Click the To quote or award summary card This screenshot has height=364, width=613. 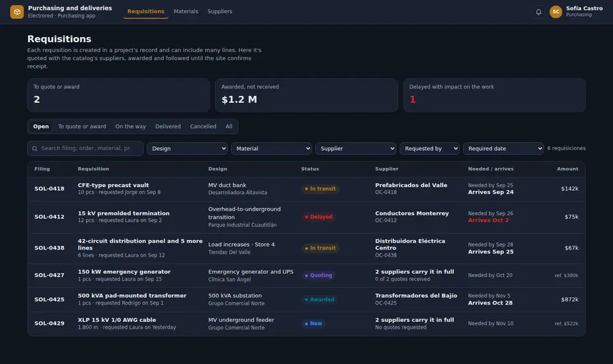click(x=119, y=95)
